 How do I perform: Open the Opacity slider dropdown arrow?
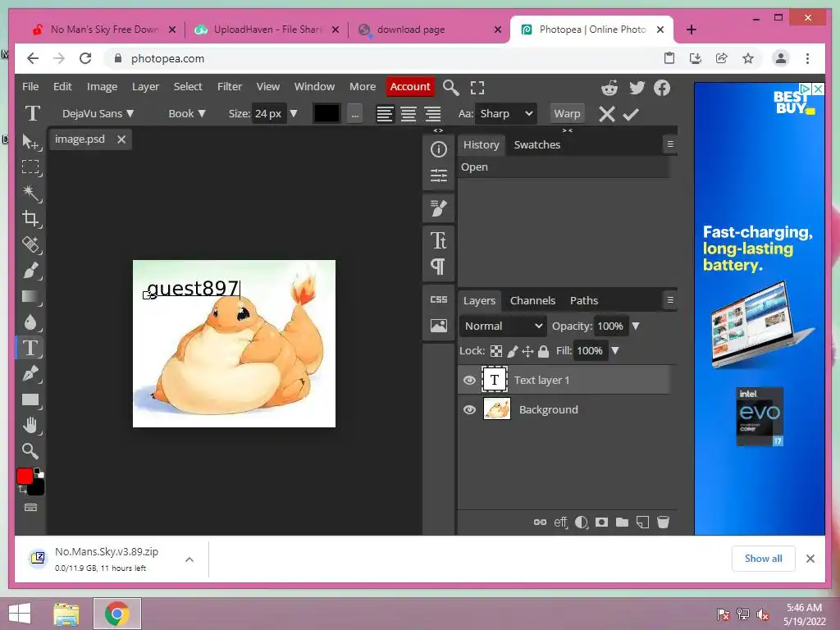[x=636, y=326]
